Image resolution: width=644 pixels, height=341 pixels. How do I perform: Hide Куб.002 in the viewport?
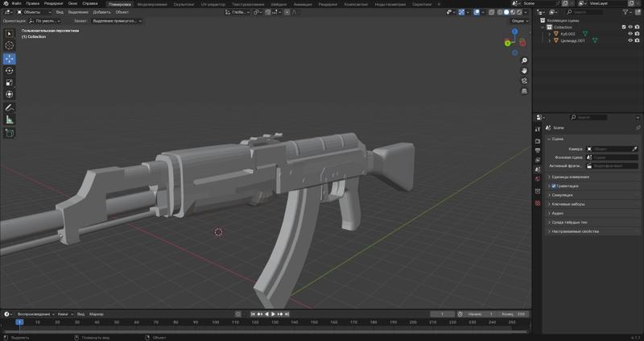coord(630,34)
